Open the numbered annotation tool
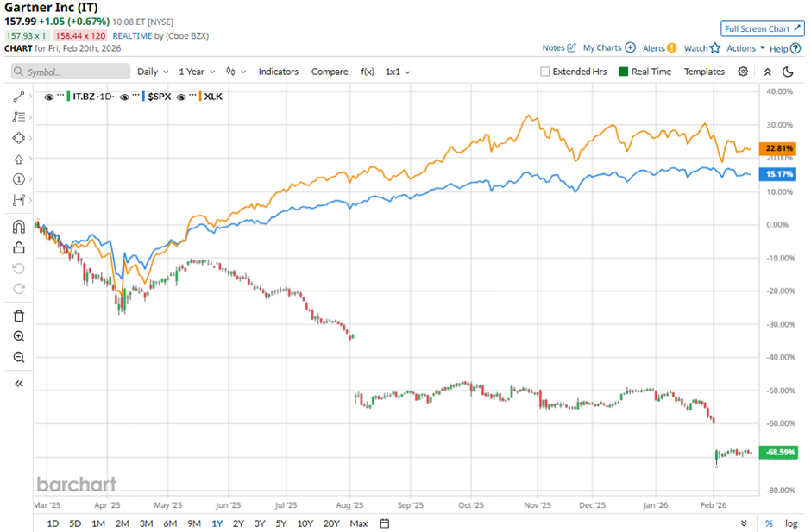Screen dimensions: 811x532 [x=19, y=179]
